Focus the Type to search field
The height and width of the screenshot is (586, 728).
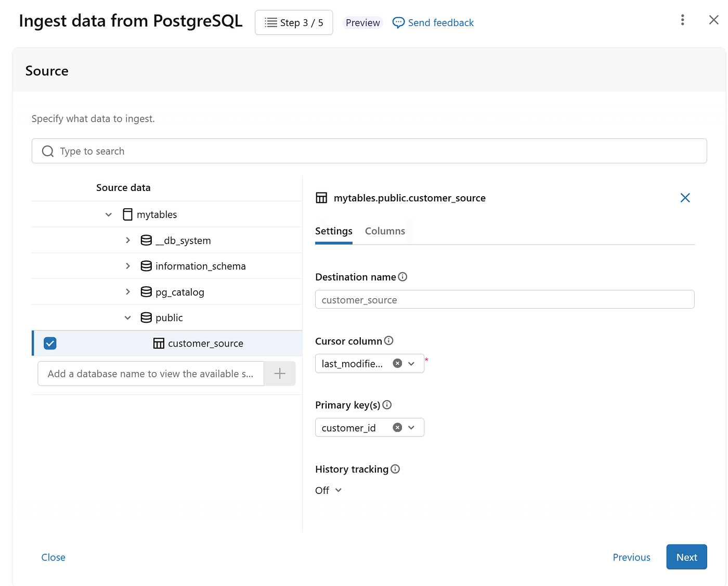click(369, 151)
